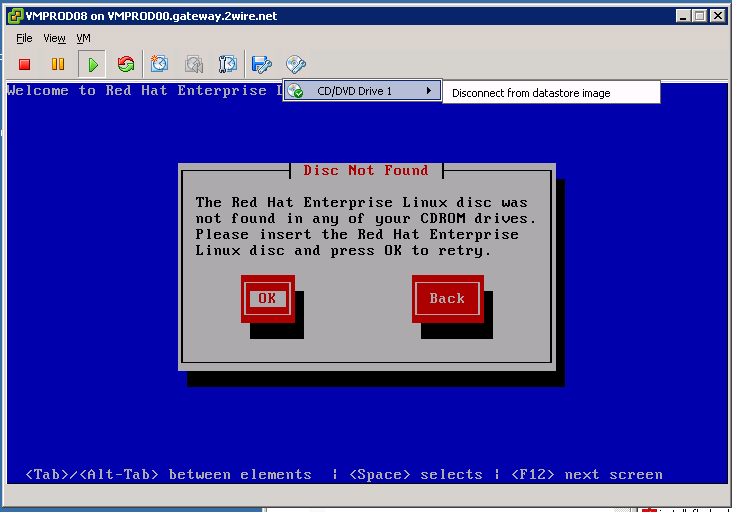The image size is (732, 512).
Task: Open the View menu
Action: [x=54, y=38]
